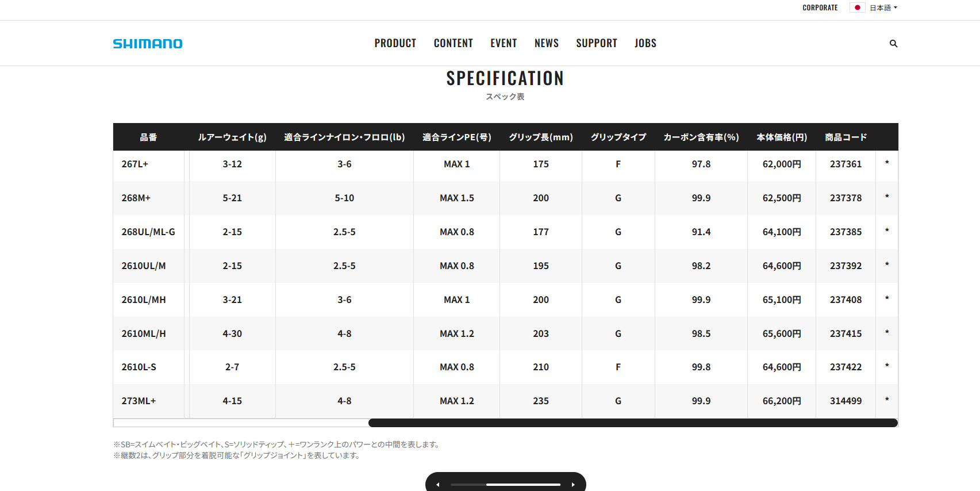The width and height of the screenshot is (980, 491).
Task: Open the search magnifier icon
Action: click(893, 44)
